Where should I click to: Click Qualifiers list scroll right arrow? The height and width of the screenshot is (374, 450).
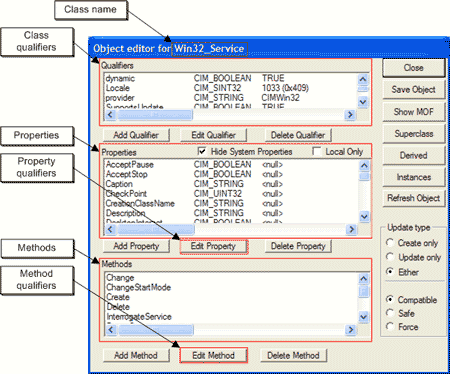(350, 115)
